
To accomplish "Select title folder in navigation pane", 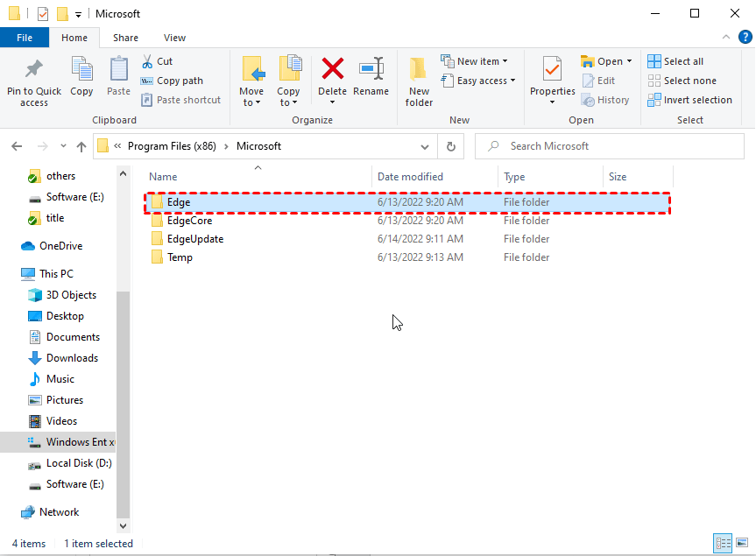I will 46,218.
